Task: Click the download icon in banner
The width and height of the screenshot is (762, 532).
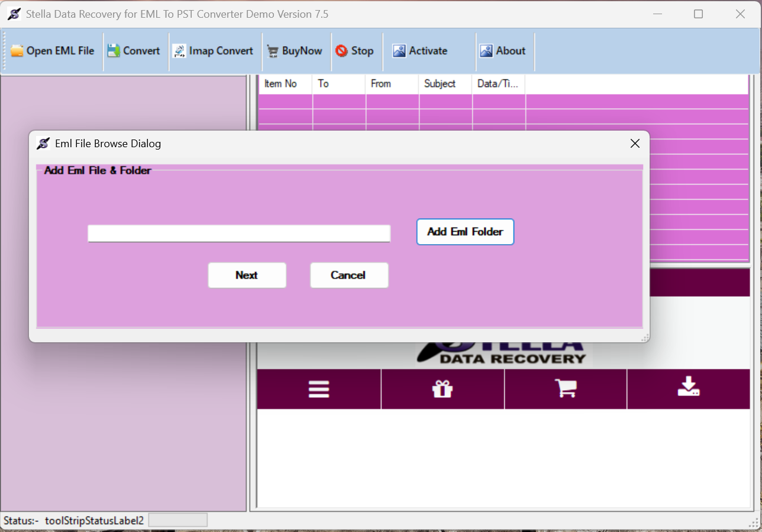Action: tap(688, 387)
